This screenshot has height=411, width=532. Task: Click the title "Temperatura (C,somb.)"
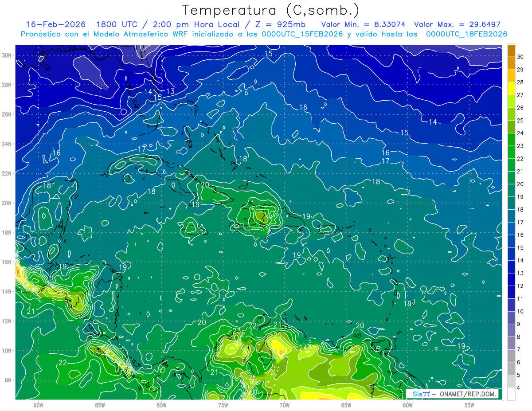(x=270, y=10)
